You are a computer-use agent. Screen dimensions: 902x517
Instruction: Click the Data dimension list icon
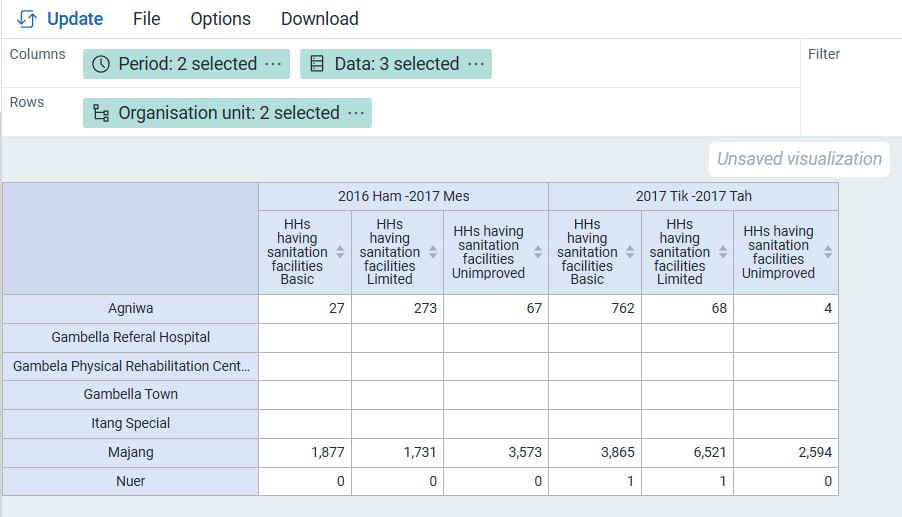point(317,64)
